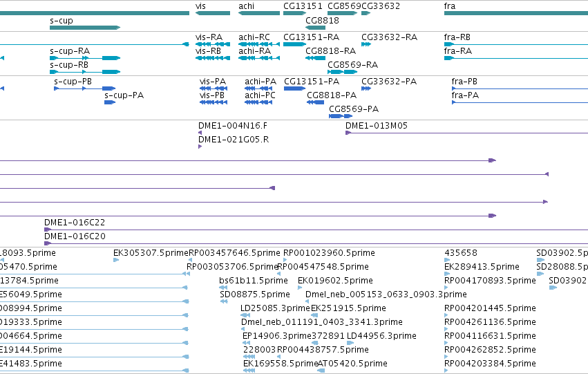Select the LD44956.3prime EST

click(350, 343)
